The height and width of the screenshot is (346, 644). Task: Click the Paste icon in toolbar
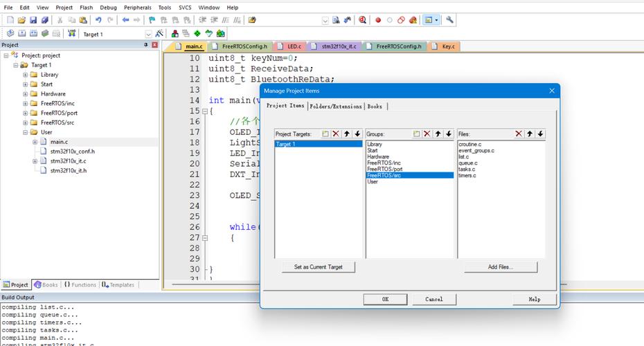click(x=83, y=19)
